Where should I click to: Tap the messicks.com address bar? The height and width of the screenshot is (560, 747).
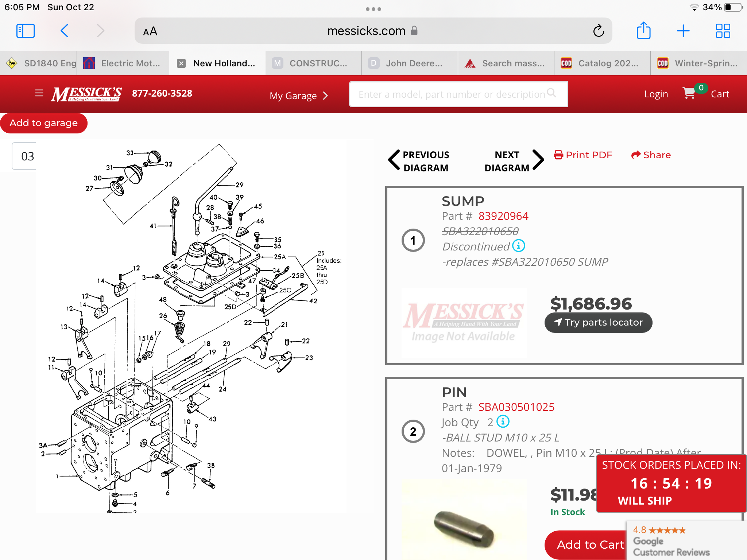pyautogui.click(x=373, y=31)
